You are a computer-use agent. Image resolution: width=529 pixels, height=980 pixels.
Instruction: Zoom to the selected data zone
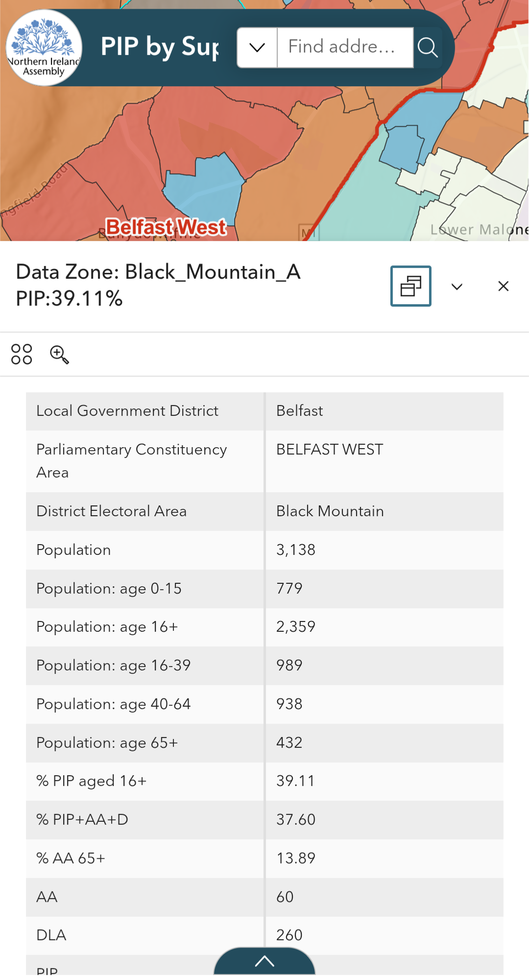point(59,354)
